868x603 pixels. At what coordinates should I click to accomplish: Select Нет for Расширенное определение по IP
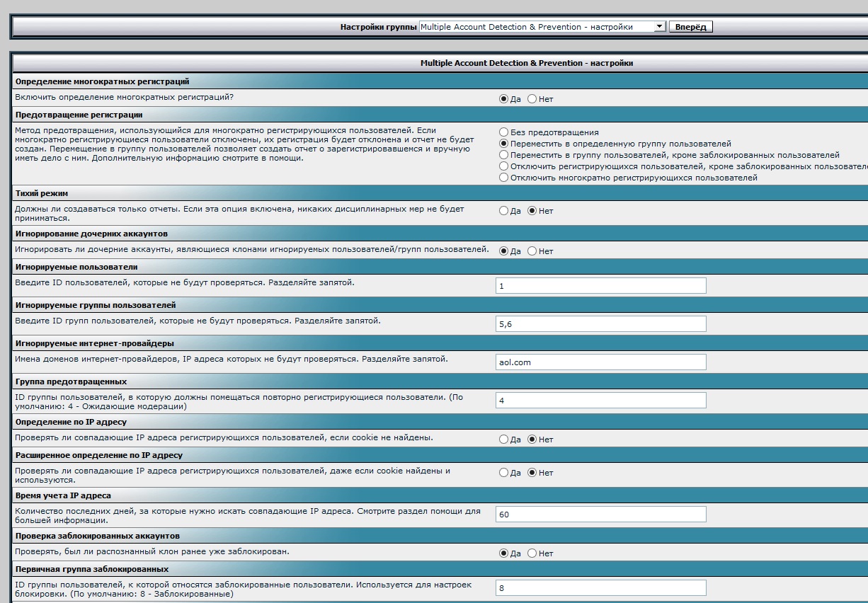tap(532, 473)
